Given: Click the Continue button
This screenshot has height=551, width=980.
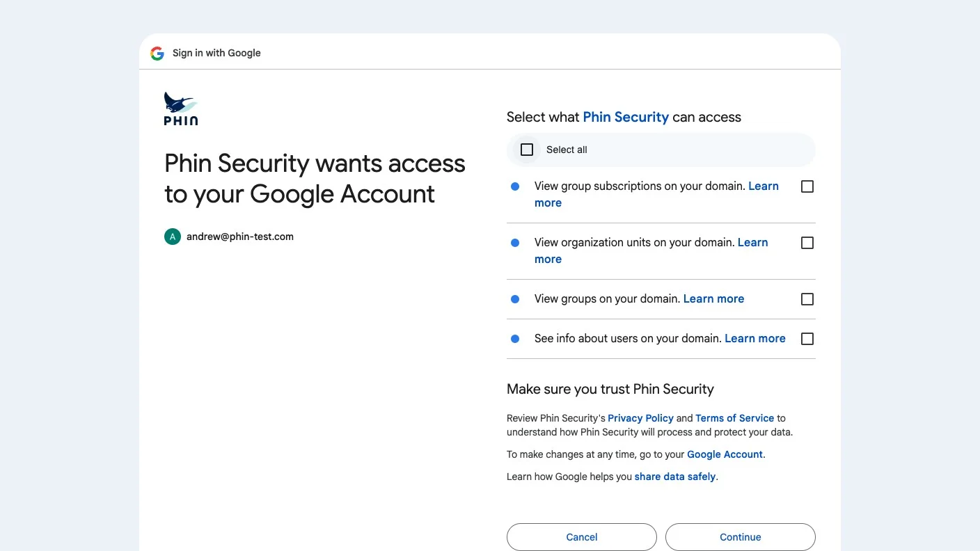Looking at the screenshot, I should [x=741, y=537].
